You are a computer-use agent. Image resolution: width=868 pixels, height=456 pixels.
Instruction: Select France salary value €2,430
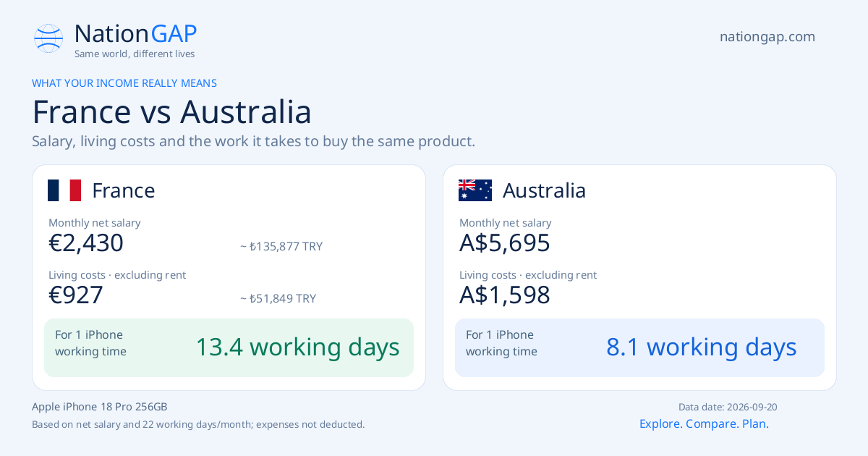tap(86, 243)
